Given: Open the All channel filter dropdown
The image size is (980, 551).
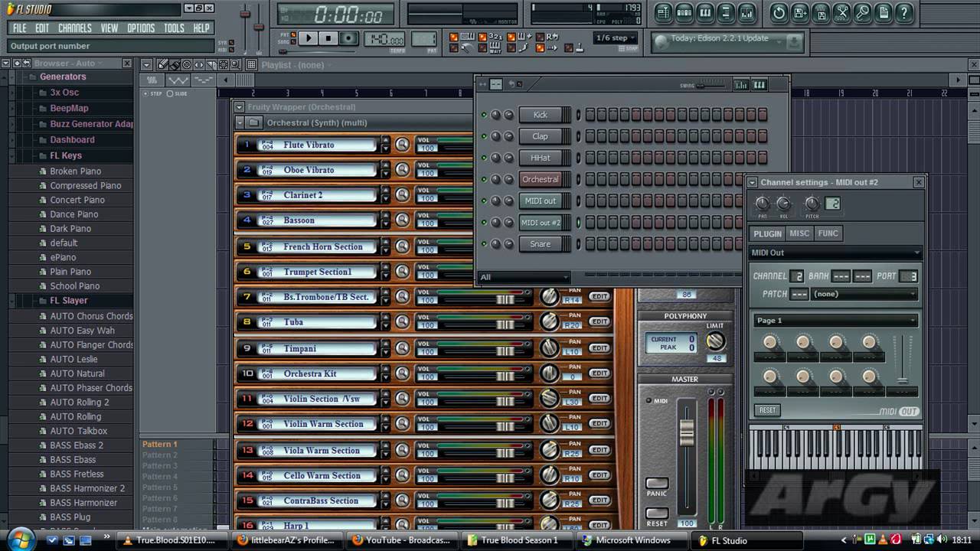Looking at the screenshot, I should (x=524, y=277).
